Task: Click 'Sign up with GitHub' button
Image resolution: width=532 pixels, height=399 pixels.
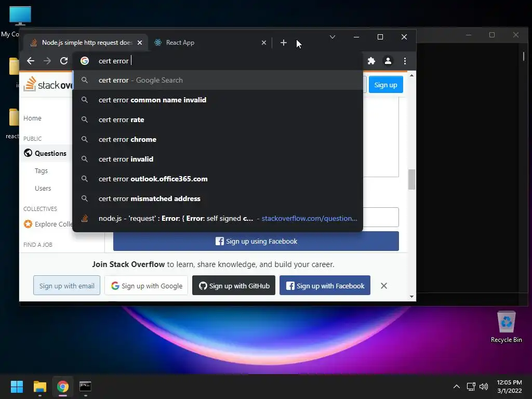Action: [x=234, y=286]
